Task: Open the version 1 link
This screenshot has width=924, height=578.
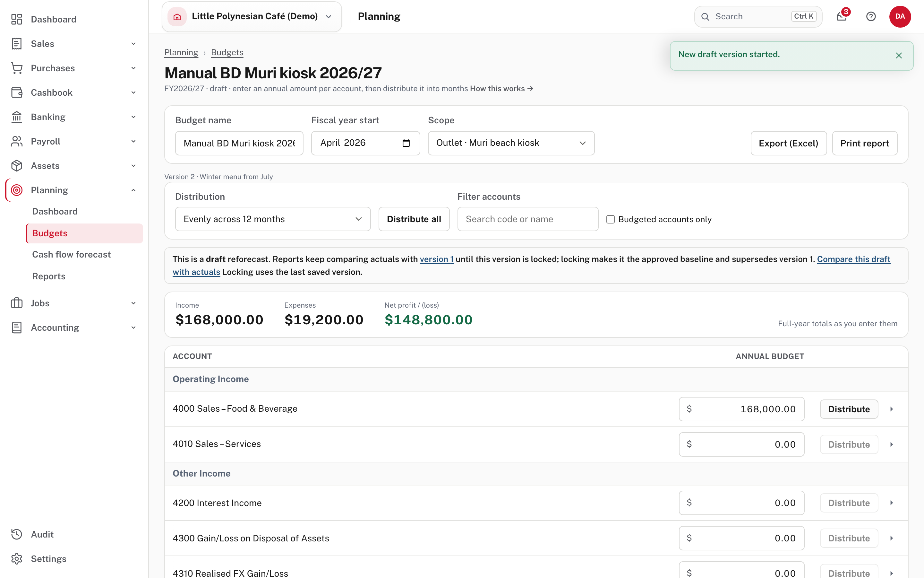Action: point(436,259)
